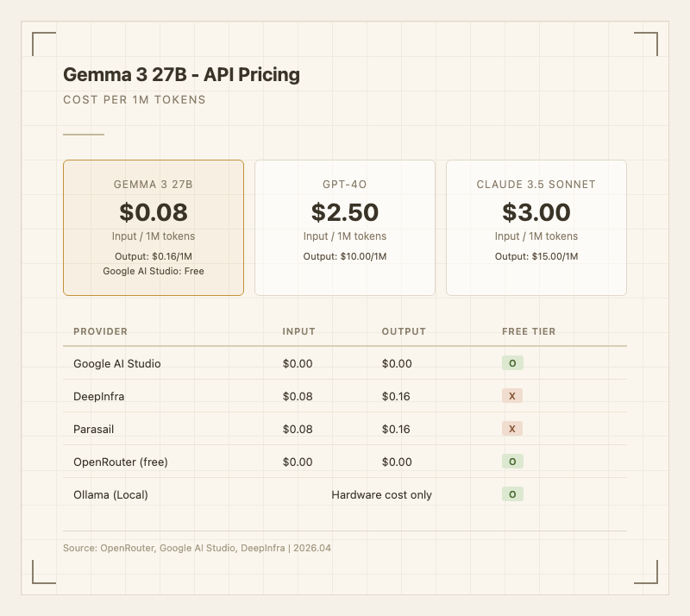Click the Google AI Studio provider name

click(117, 364)
